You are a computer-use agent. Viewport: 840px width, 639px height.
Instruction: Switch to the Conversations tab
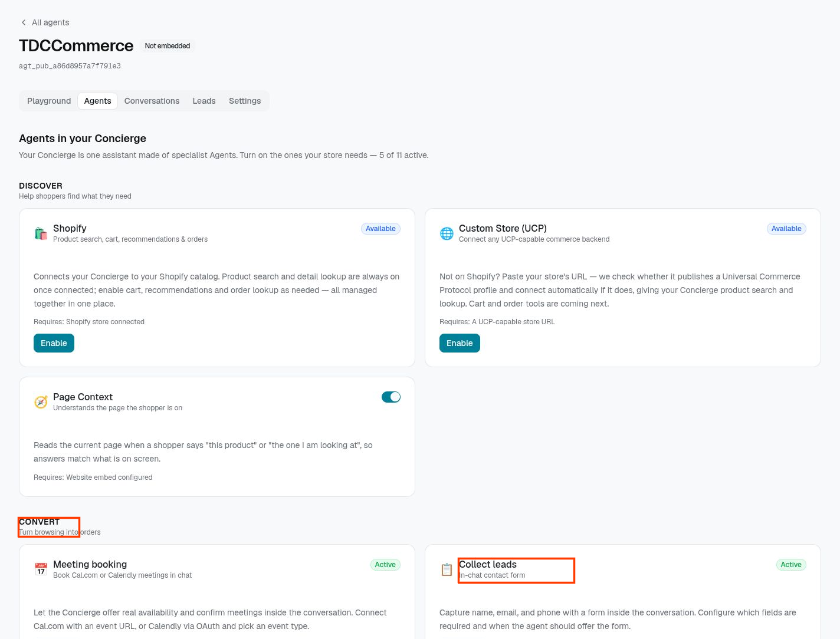click(x=152, y=101)
